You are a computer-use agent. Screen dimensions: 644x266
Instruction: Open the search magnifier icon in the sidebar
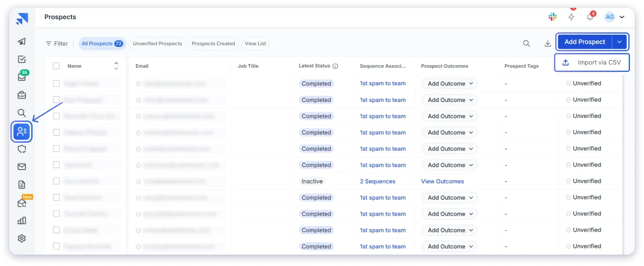(x=22, y=113)
